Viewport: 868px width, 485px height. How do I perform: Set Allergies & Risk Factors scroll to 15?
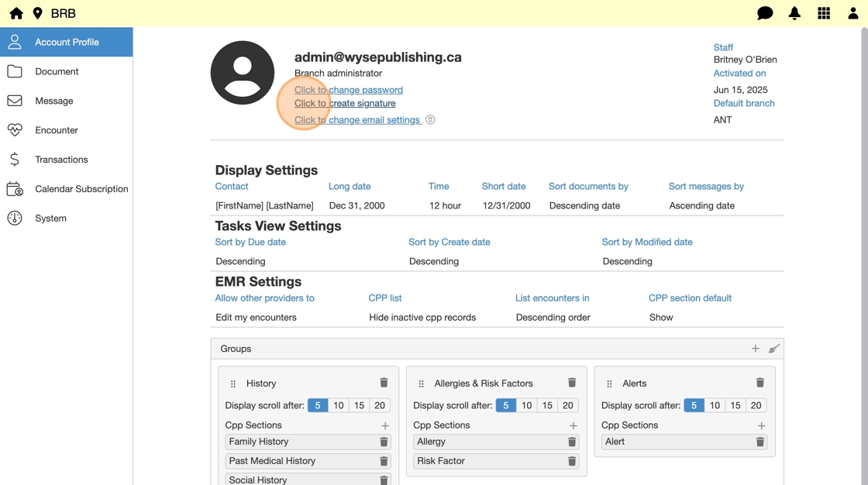point(547,405)
